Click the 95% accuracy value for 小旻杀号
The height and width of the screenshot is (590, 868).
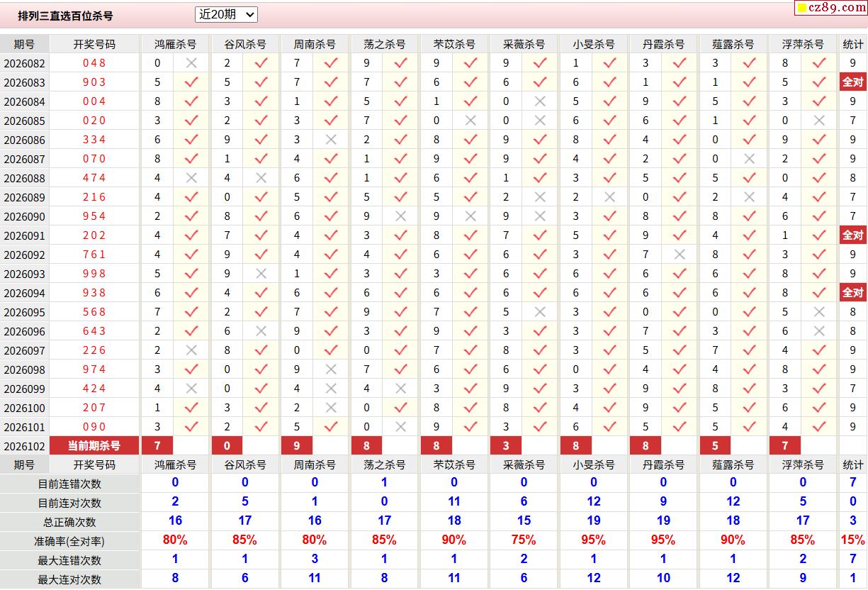[593, 540]
